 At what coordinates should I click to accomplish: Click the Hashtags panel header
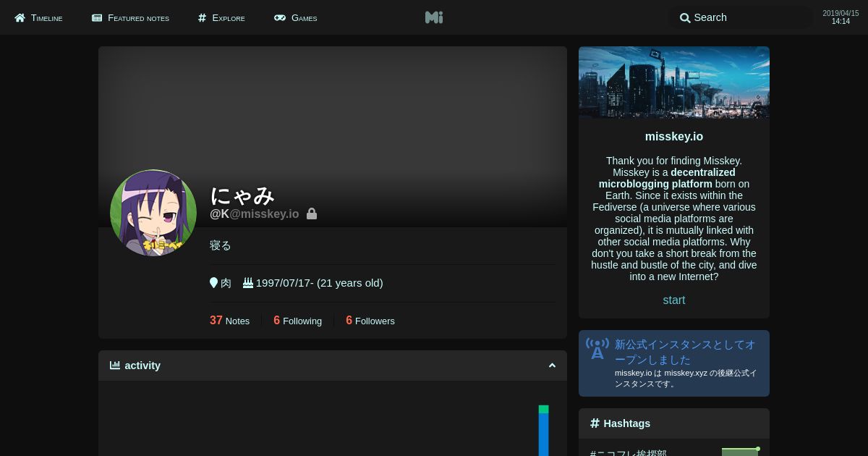(x=674, y=423)
